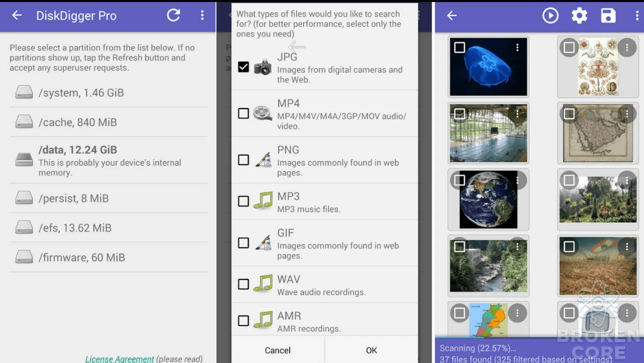The width and height of the screenshot is (644, 363).
Task: Tick the MP3 music files checkbox
Action: pos(243,201)
